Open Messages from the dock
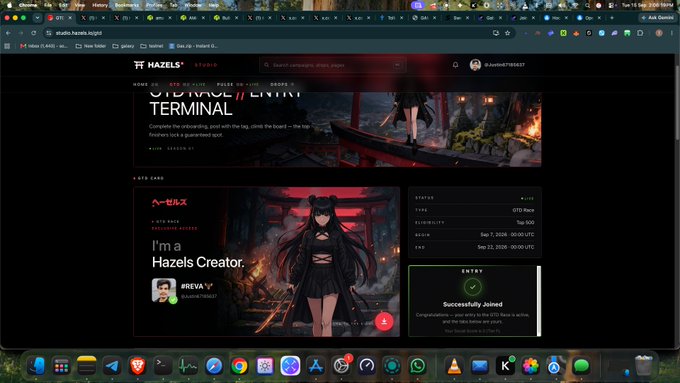Image resolution: width=680 pixels, height=383 pixels. [581, 366]
